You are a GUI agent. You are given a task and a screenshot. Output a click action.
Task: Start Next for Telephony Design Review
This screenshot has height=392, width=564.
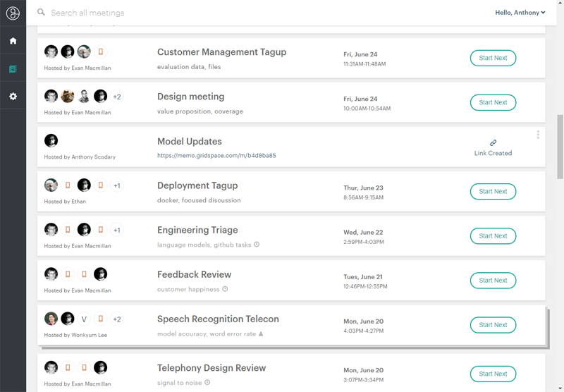coord(493,374)
